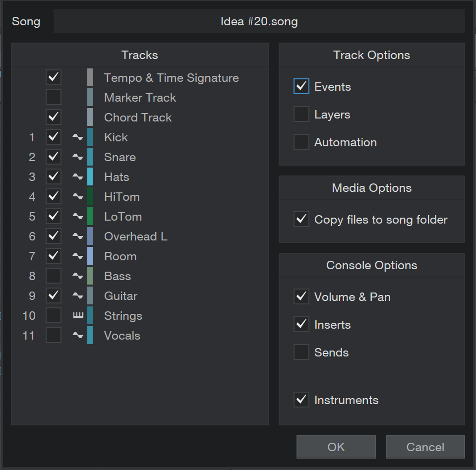Click the Room track color swatch
Viewport: 476px width, 470px height.
tap(90, 256)
